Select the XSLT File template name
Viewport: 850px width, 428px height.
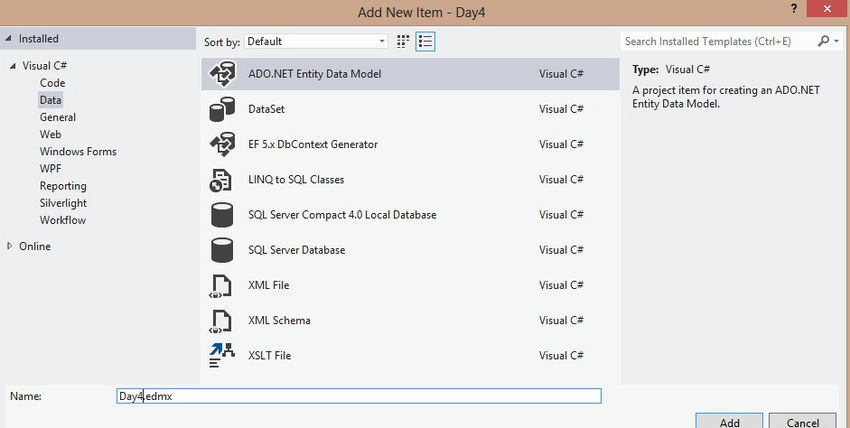269,355
